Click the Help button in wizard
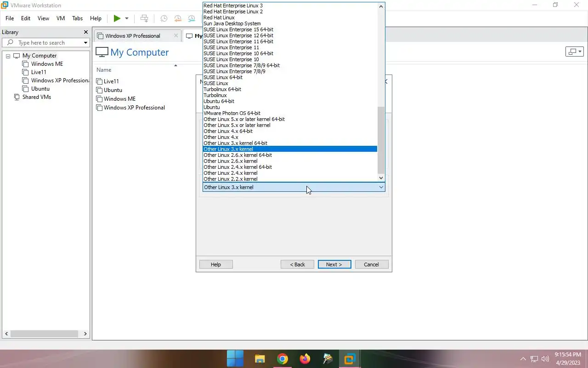Viewport: 588px width, 368px height. [x=216, y=264]
